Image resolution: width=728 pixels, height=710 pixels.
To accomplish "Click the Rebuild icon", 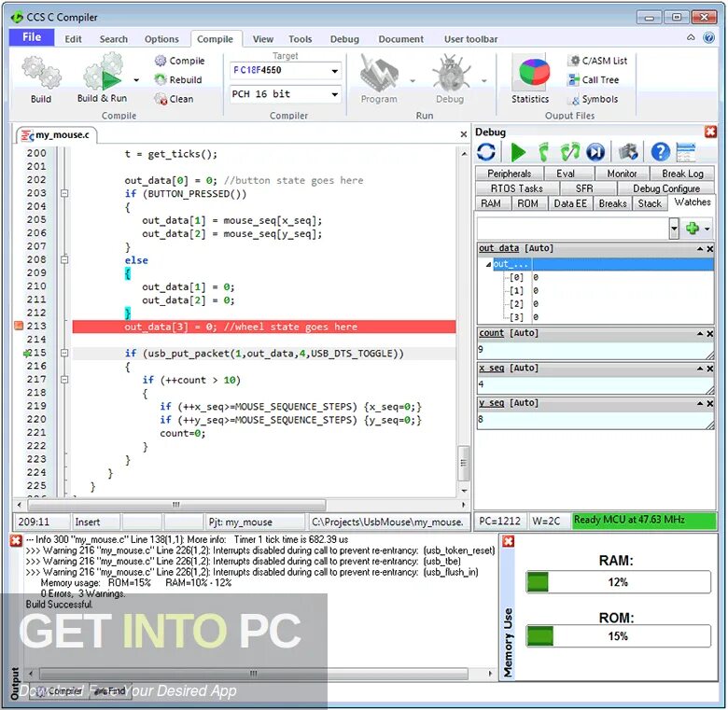I will 161,80.
